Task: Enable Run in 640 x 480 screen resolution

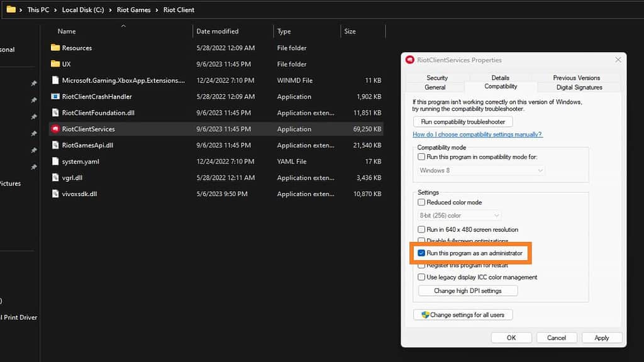Action: [x=421, y=229]
